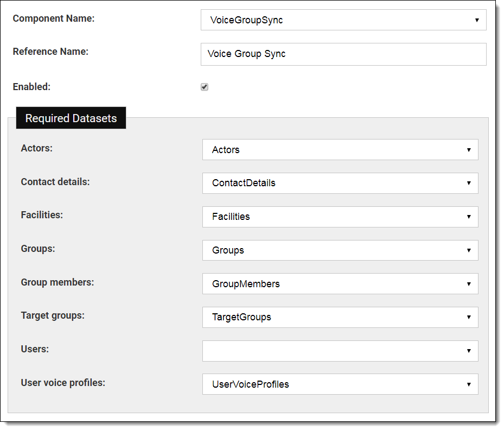
Task: Select the Group members dropdown
Action: coord(340,284)
